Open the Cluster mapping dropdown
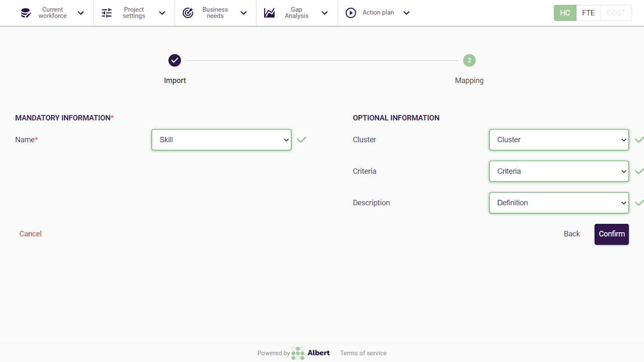The image size is (644, 362). (558, 140)
